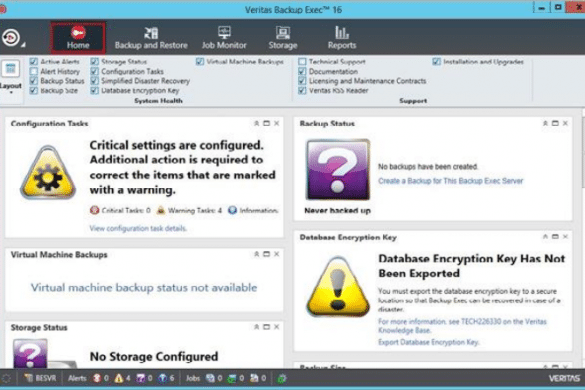
Task: Uncheck Virtual Machine Backups checkbox
Action: [200, 62]
